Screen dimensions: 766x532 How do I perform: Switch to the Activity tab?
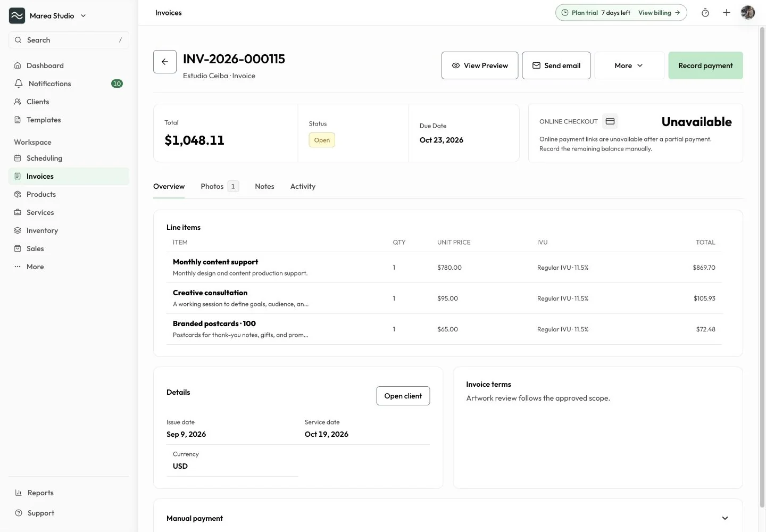(303, 186)
